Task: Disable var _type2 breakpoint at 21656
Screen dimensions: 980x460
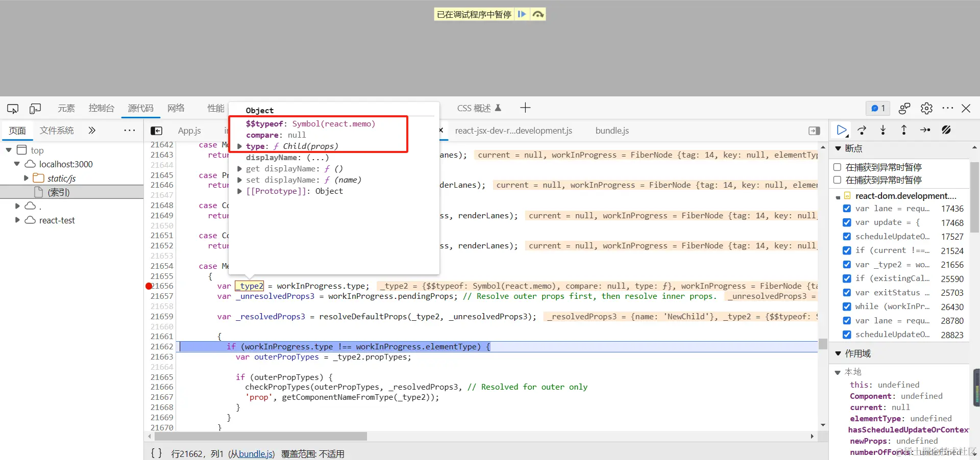Action: click(847, 265)
